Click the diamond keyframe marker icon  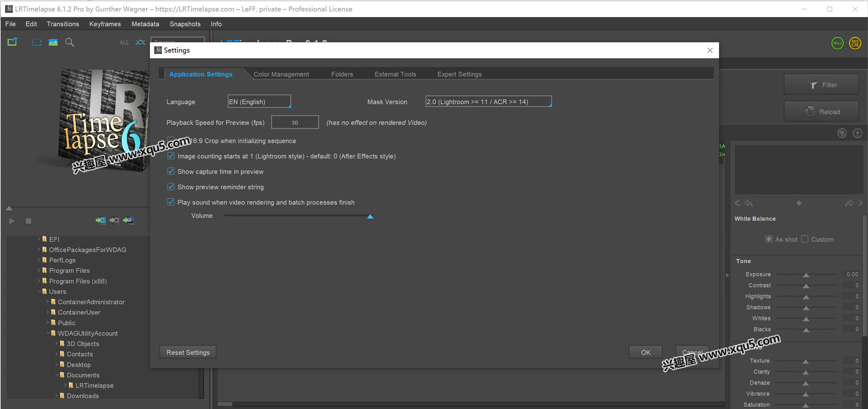point(799,203)
